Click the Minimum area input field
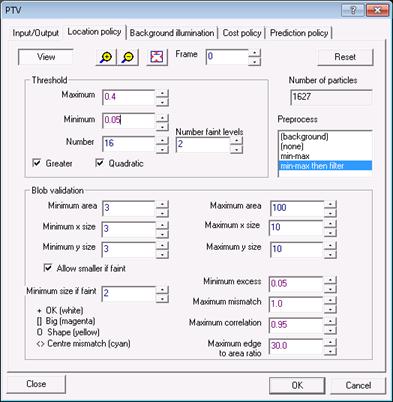The image size is (393, 402). [129, 208]
